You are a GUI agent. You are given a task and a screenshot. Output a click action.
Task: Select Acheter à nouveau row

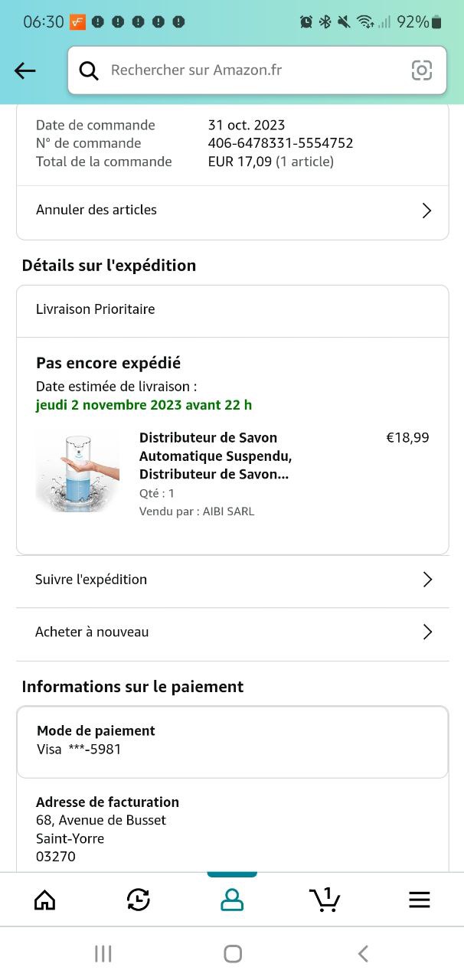(92, 632)
